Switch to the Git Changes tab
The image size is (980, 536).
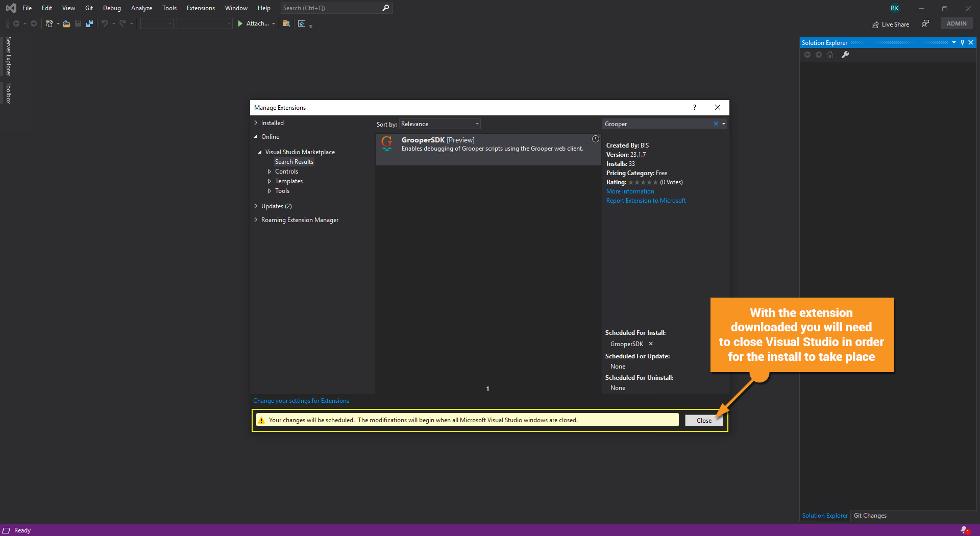(870, 516)
